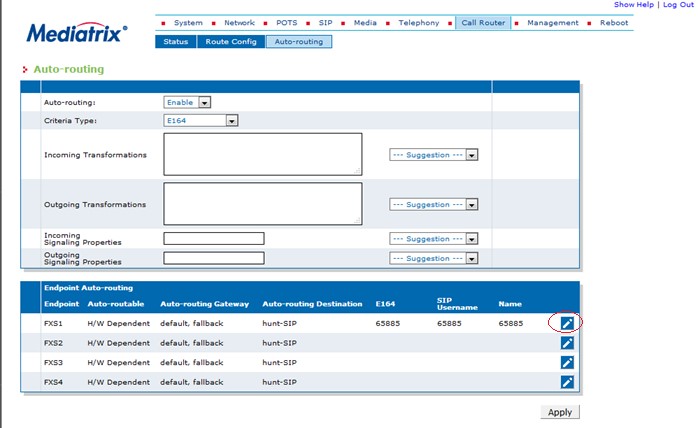Open the Network menu
The height and width of the screenshot is (428, 698).
coord(239,23)
